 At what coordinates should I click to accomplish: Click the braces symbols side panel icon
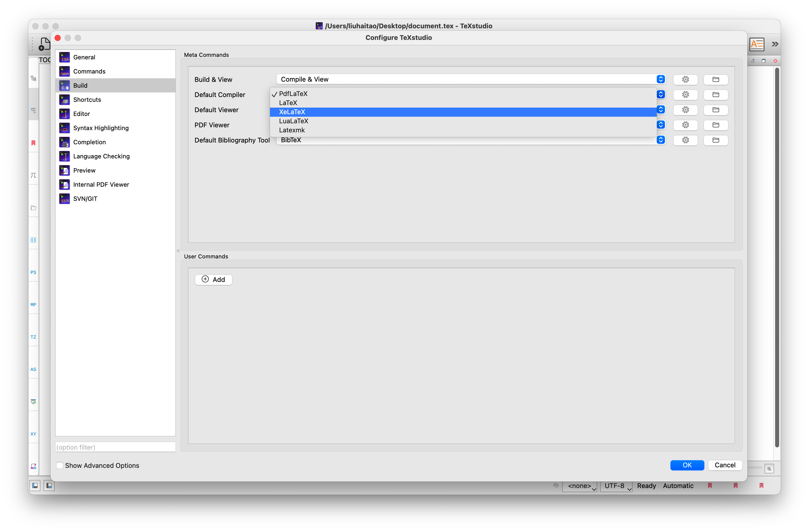33,240
